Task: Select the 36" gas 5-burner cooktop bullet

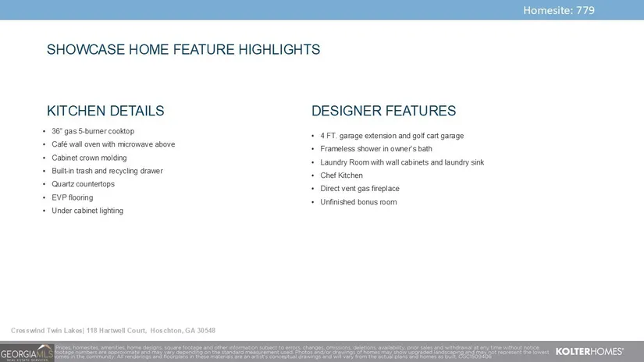Action: pos(98,131)
